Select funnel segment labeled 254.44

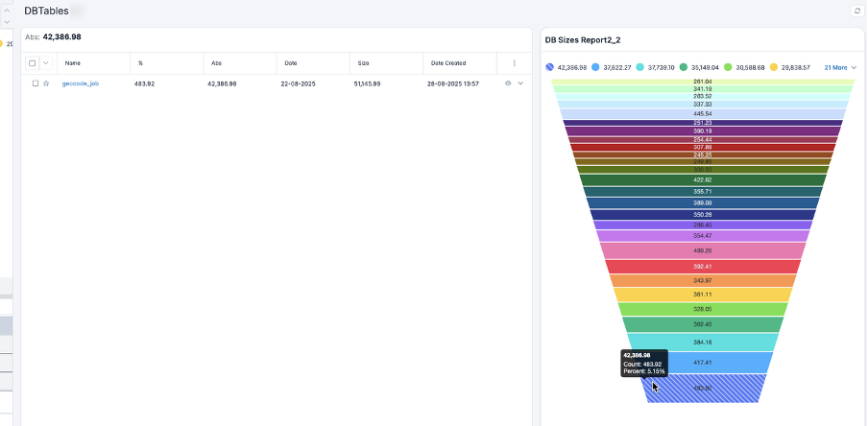(703, 140)
